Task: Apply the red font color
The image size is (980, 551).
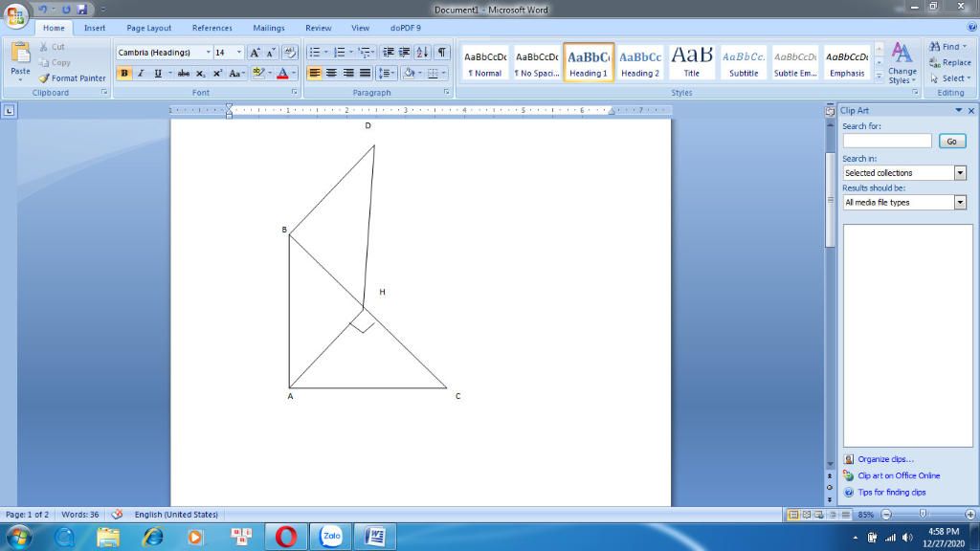Action: pos(282,73)
